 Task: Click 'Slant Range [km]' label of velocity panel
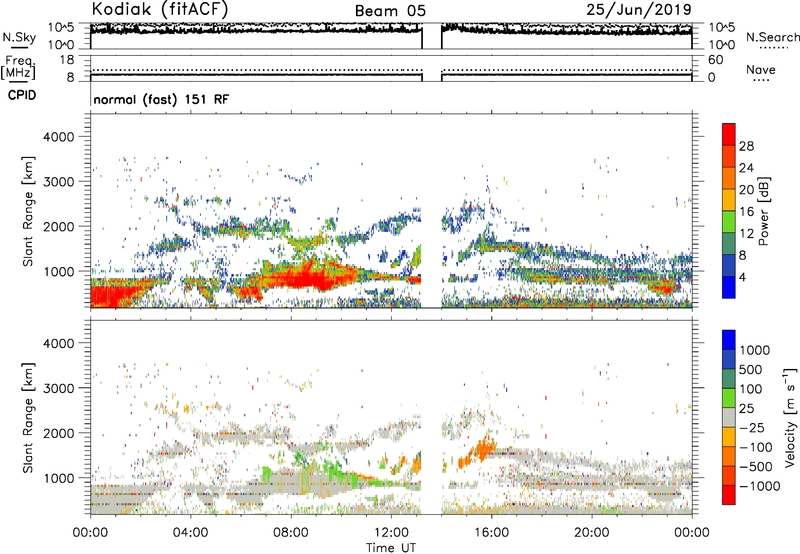28,418
